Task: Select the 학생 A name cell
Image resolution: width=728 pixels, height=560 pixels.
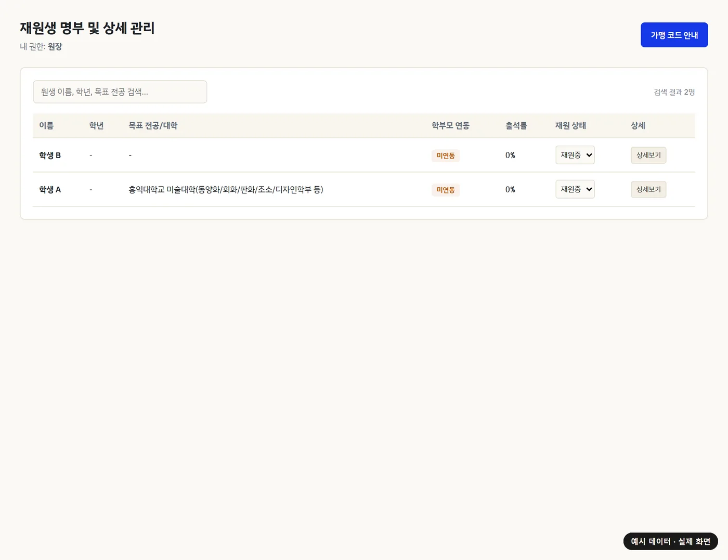Action: pyautogui.click(x=50, y=189)
